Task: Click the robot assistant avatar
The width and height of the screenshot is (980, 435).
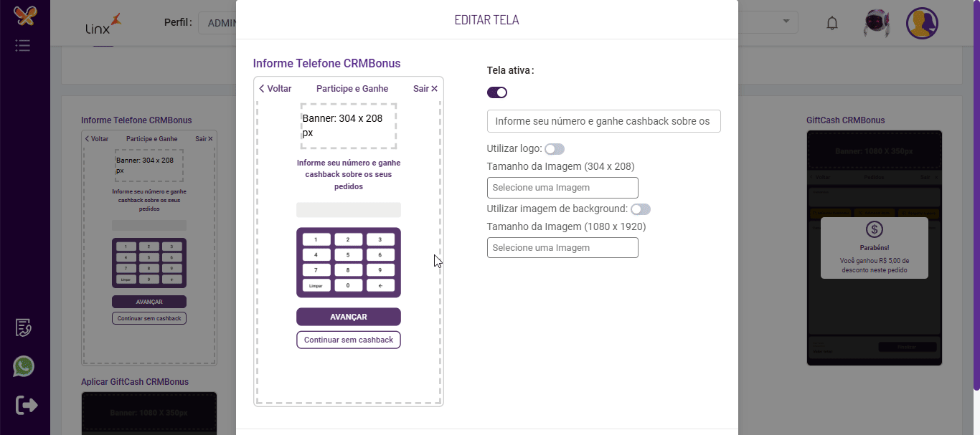Action: [x=877, y=23]
